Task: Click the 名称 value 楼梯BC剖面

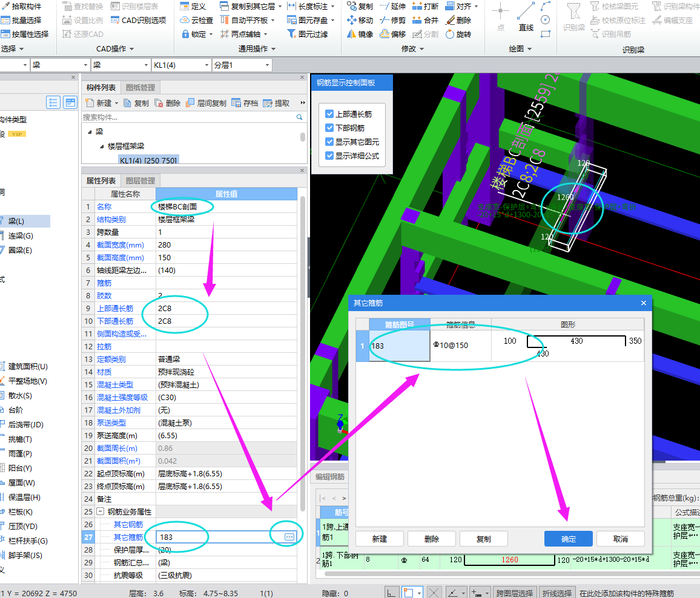Action: 226,206
